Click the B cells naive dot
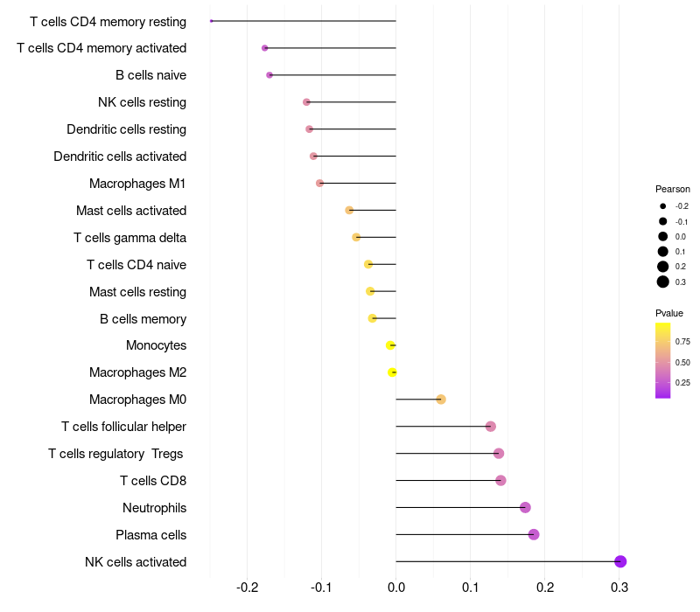The height and width of the screenshot is (612, 700). click(269, 75)
